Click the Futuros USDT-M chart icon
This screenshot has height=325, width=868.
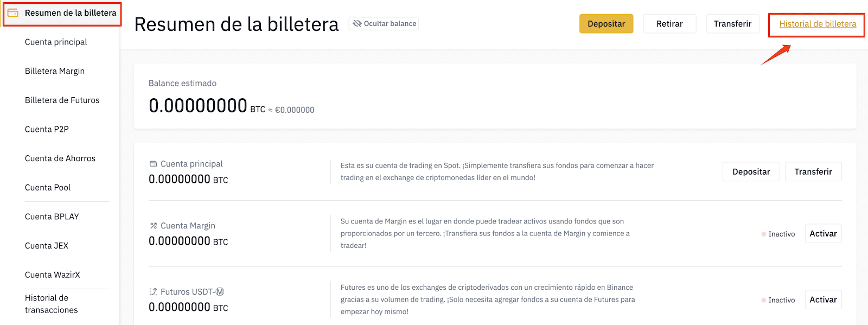[154, 292]
